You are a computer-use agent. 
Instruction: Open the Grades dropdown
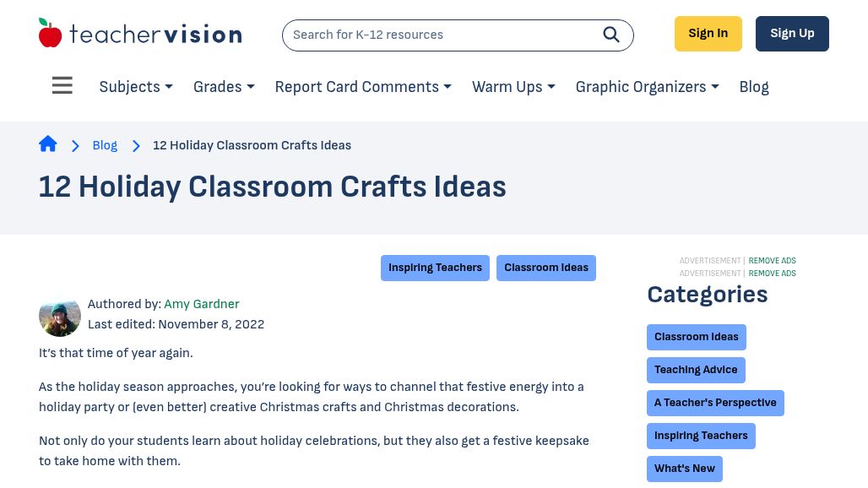[x=224, y=87]
